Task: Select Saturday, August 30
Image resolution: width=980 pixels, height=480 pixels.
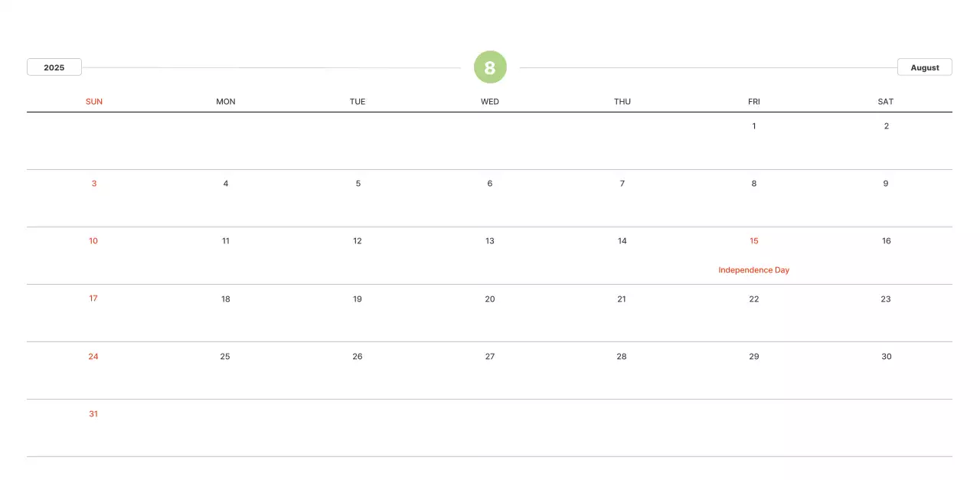Action: click(886, 357)
